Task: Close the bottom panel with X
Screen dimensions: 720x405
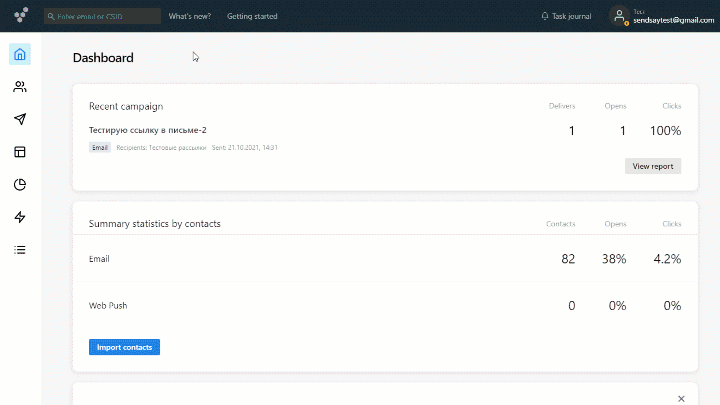Action: coord(681,398)
